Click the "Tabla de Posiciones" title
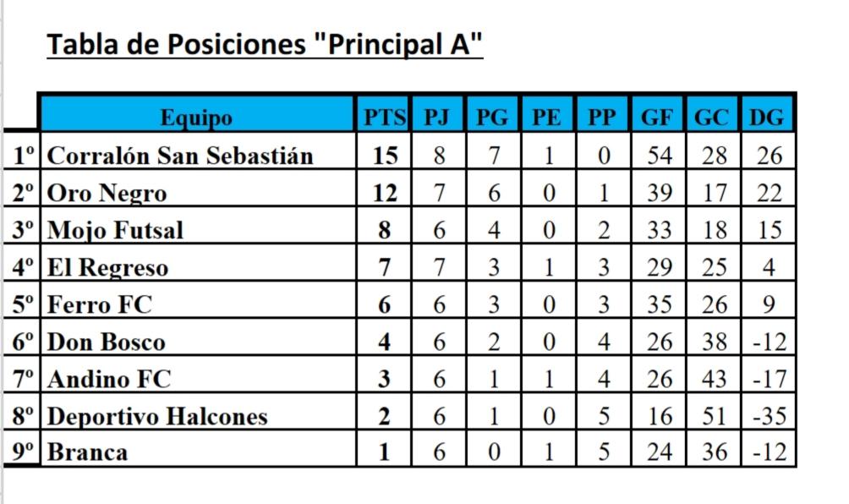This screenshot has height=504, width=849. [x=265, y=45]
